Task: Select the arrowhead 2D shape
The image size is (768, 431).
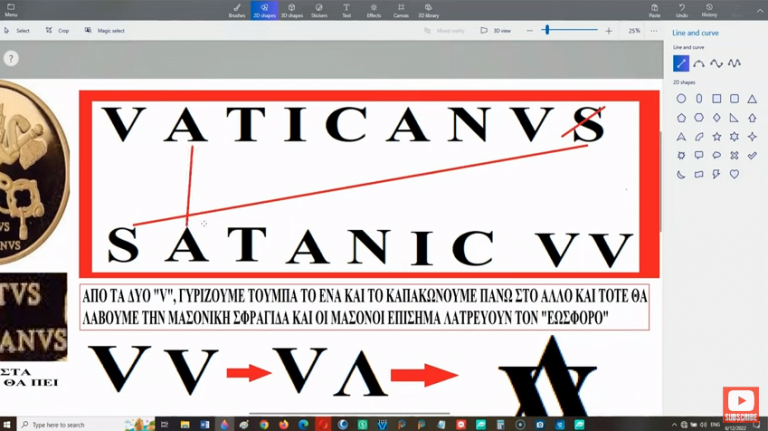Action: pos(681,137)
